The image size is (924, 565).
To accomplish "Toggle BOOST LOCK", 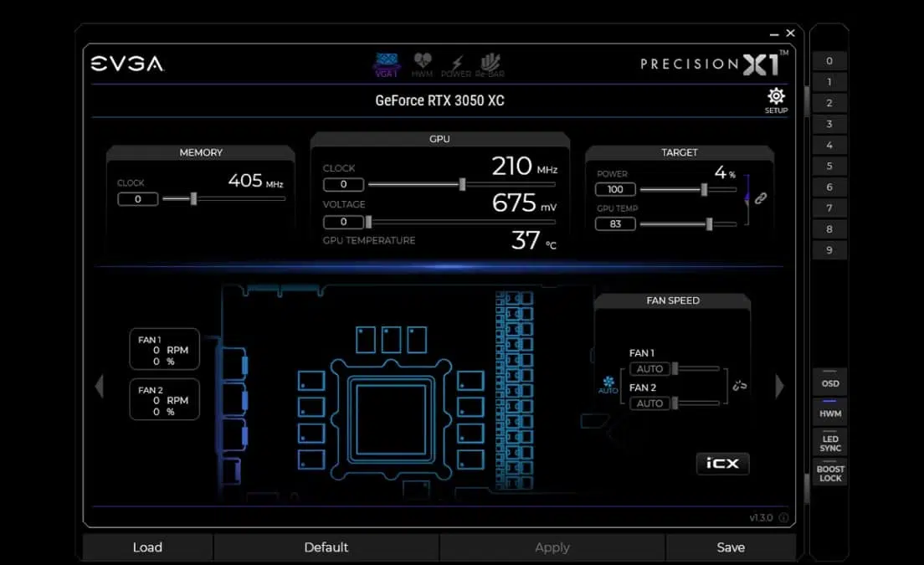I will point(829,473).
